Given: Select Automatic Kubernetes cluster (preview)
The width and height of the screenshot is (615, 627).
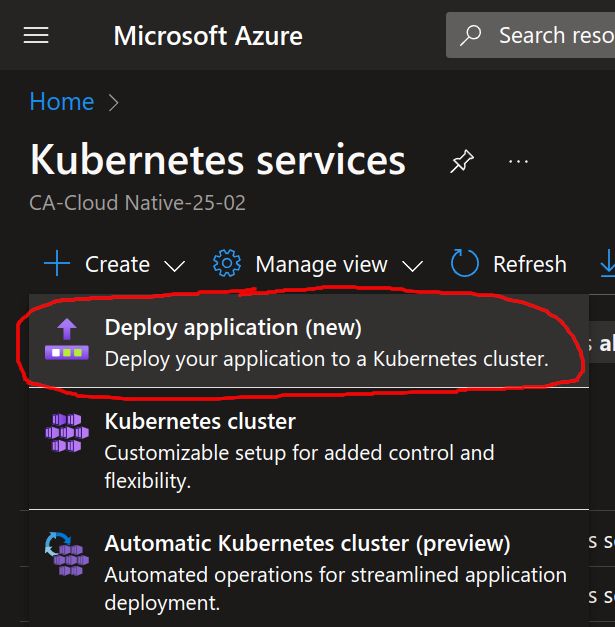Looking at the screenshot, I should coord(309,569).
